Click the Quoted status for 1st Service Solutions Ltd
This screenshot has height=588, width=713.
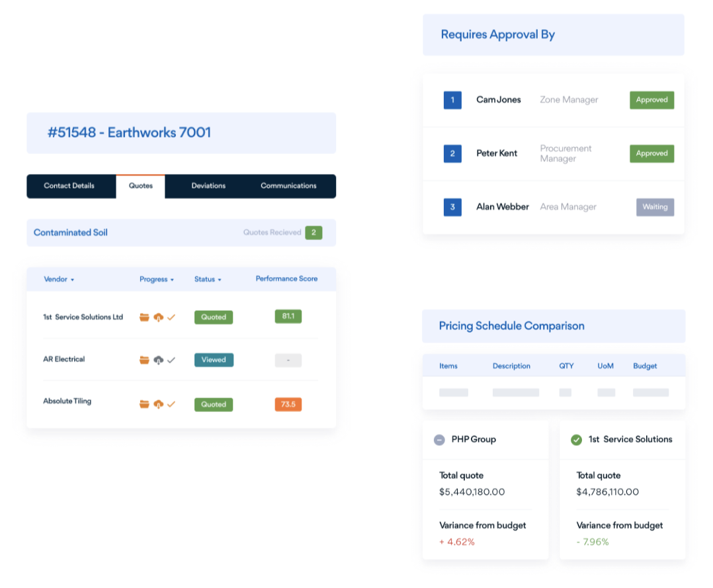pos(214,317)
